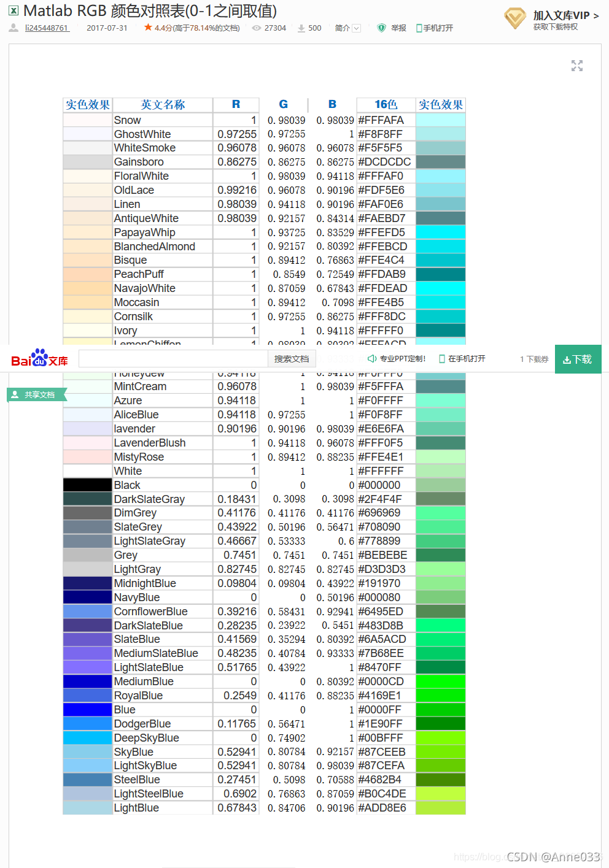
Task: Select the Moccasin name cell
Action: pos(163,302)
